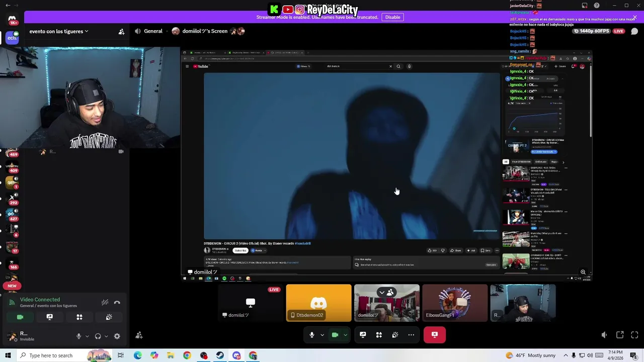Open the Discord inbox icon in title bar
644x362 pixels.
[x=585, y=6]
